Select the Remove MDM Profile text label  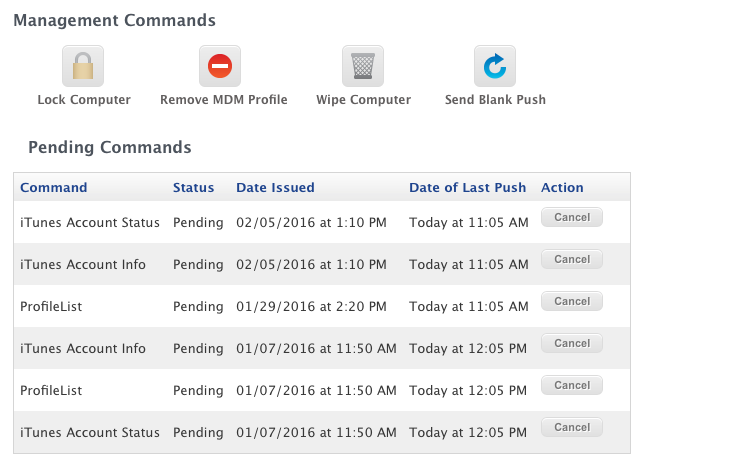224,100
